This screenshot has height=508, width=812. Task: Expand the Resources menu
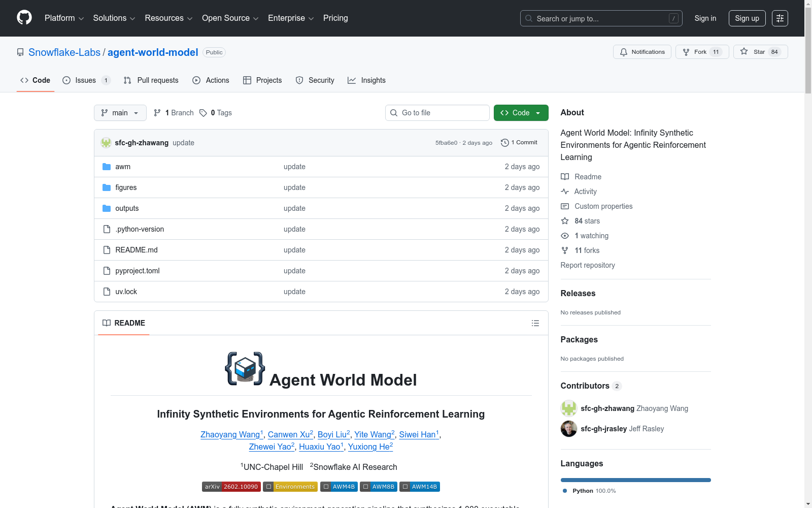pos(168,18)
